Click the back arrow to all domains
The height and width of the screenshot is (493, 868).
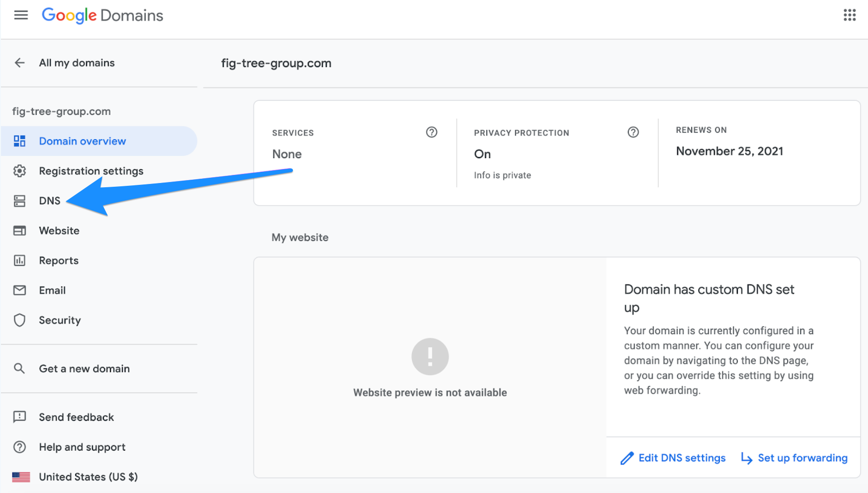[x=20, y=63]
